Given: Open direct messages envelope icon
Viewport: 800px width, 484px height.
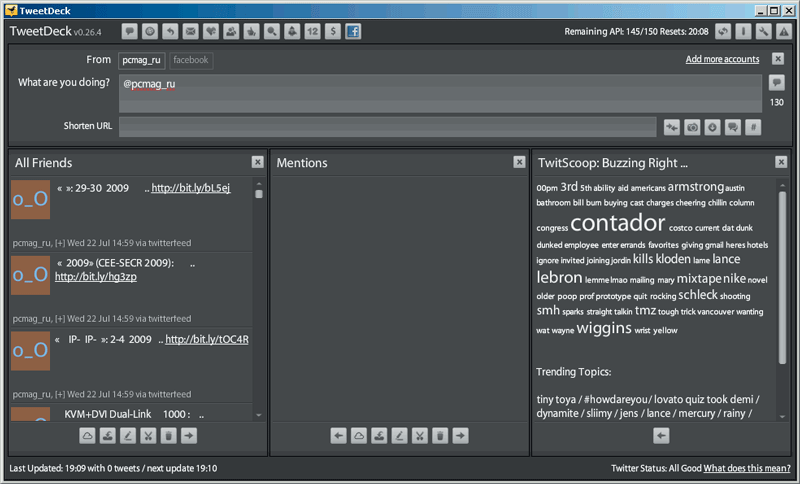Looking at the screenshot, I should coord(190,31).
